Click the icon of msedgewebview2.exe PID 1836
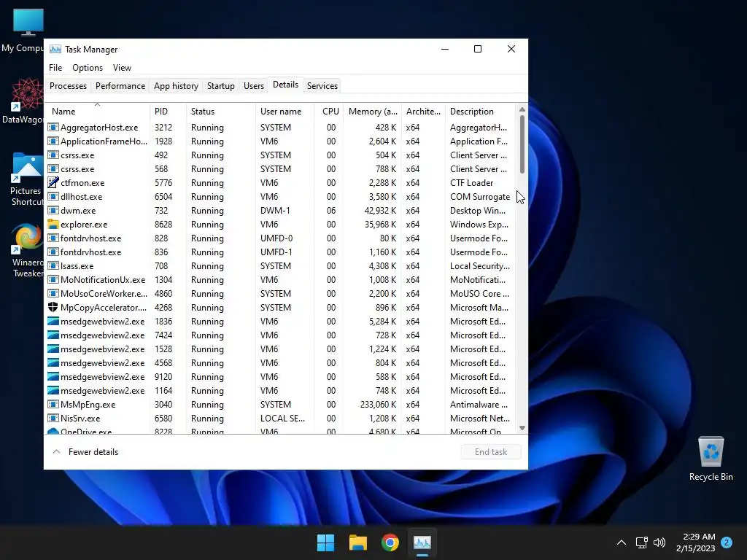The height and width of the screenshot is (560, 747). pyautogui.click(x=53, y=322)
